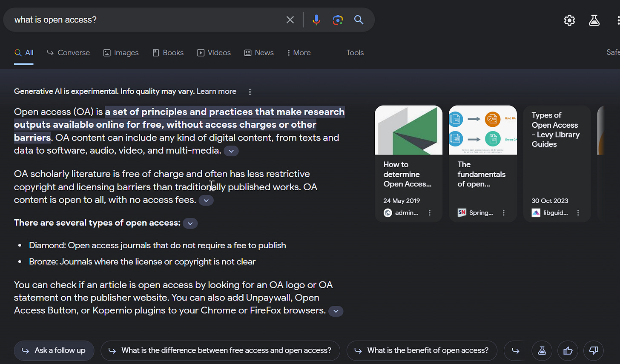Select the All search tab

pyautogui.click(x=24, y=53)
